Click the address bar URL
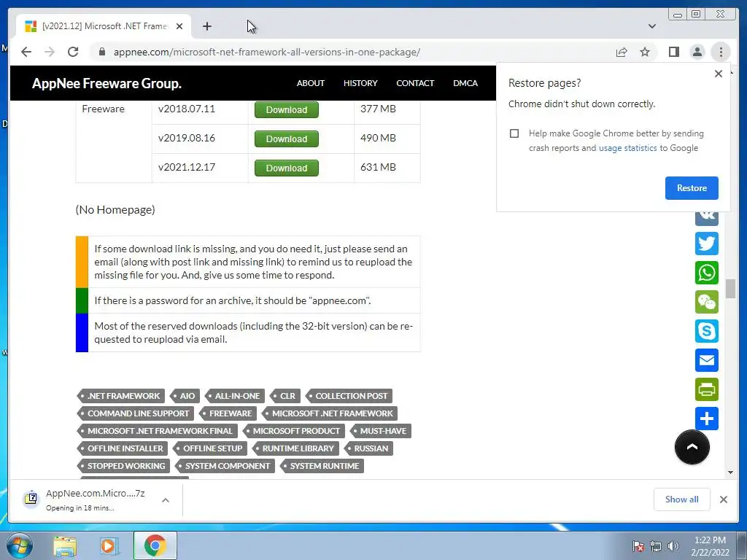This screenshot has height=560, width=747. (x=267, y=52)
